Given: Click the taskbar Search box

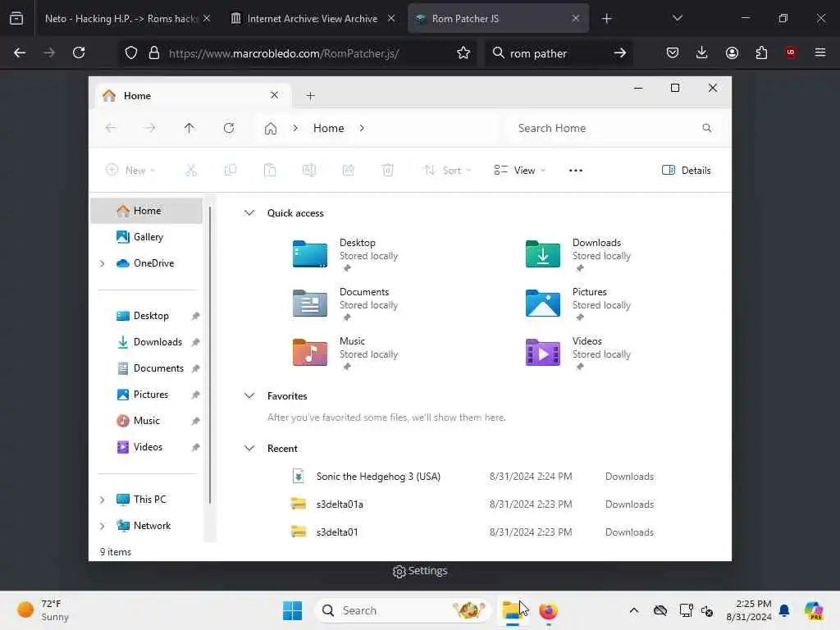Looking at the screenshot, I should coord(402,610).
